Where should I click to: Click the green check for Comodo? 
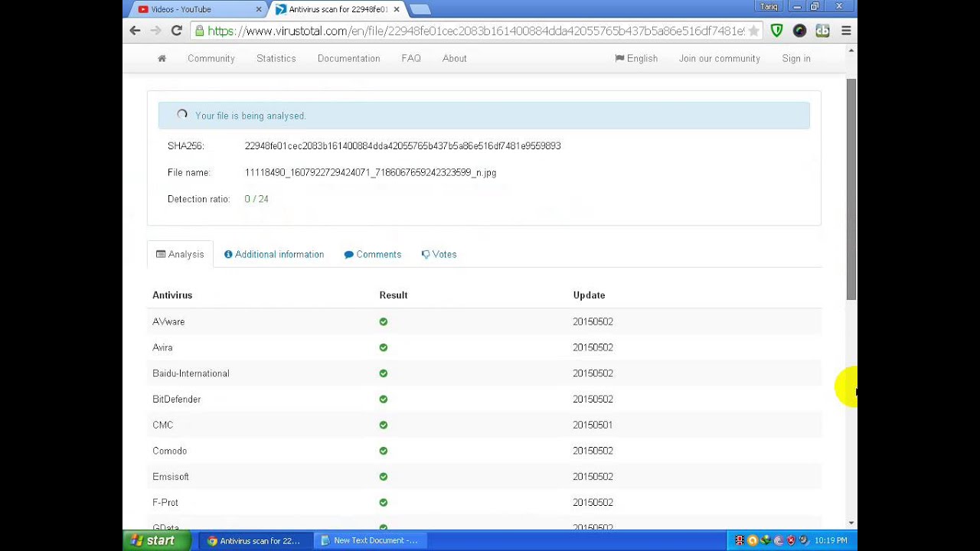point(384,451)
